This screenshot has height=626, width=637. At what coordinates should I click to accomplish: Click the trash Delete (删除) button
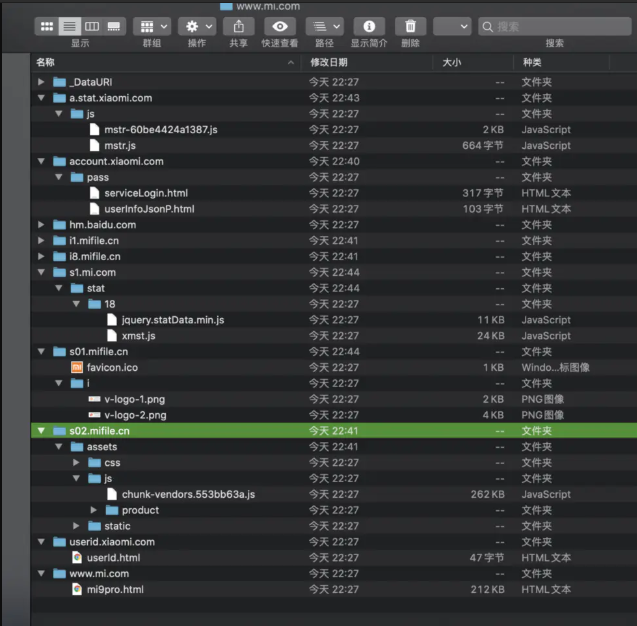pos(410,26)
